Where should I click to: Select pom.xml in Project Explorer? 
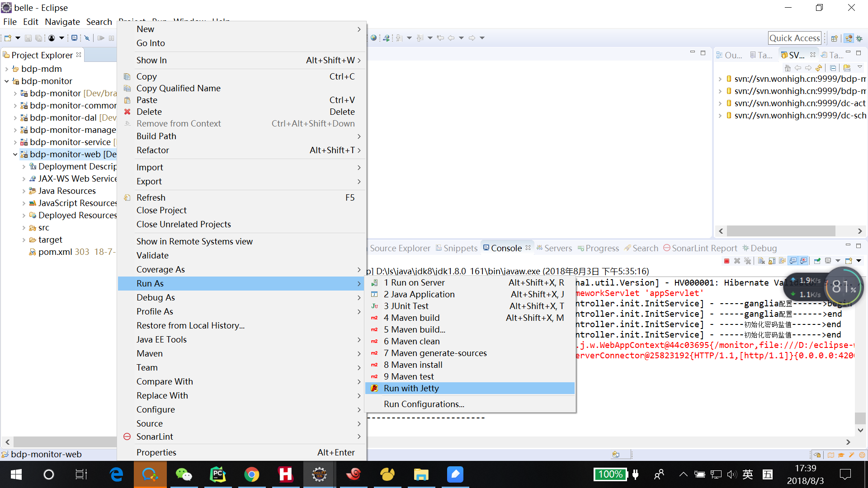56,252
